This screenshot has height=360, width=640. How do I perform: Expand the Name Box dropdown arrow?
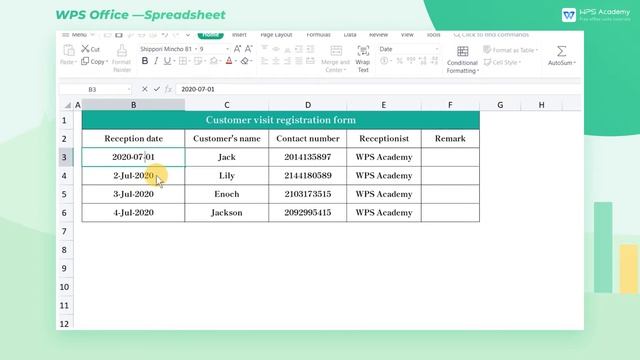[x=129, y=89]
